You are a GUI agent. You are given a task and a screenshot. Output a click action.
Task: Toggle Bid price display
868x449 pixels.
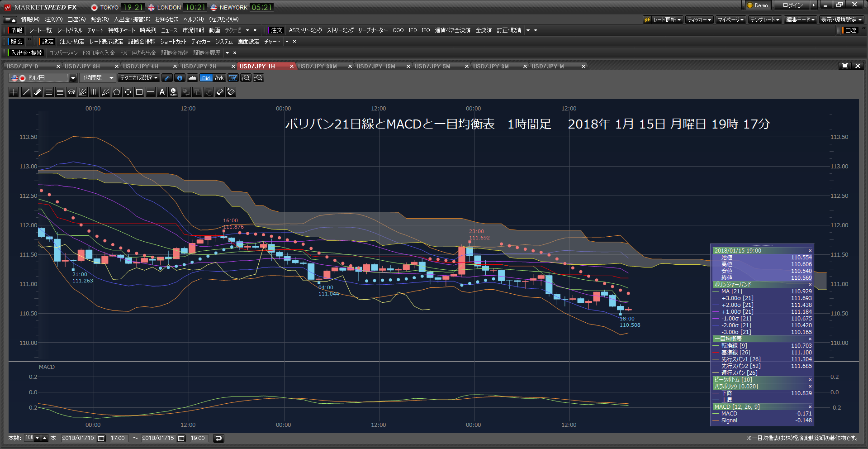tap(206, 78)
